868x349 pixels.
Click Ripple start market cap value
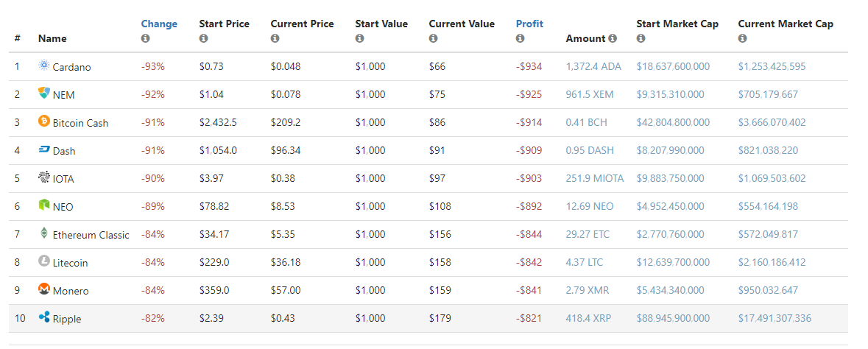point(673,319)
